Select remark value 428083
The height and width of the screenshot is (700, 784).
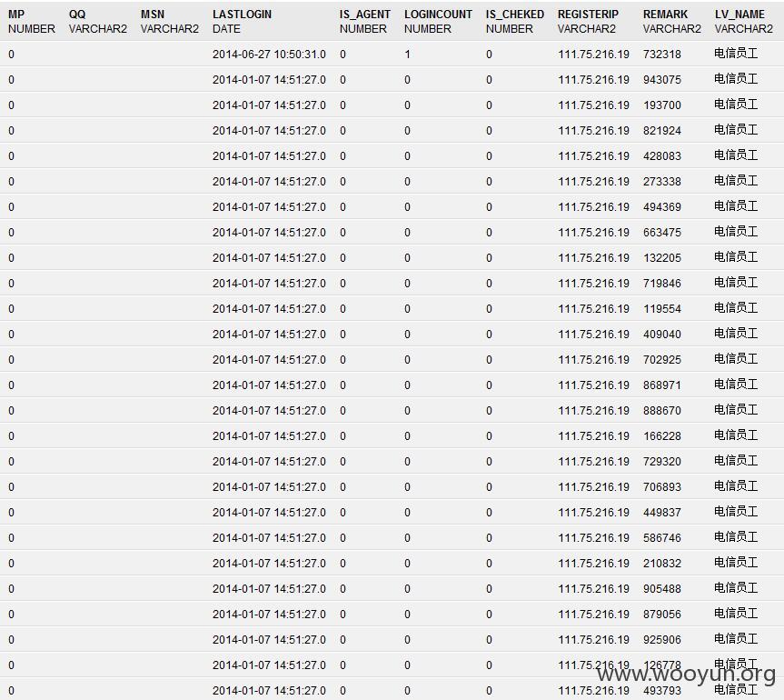[x=662, y=156]
